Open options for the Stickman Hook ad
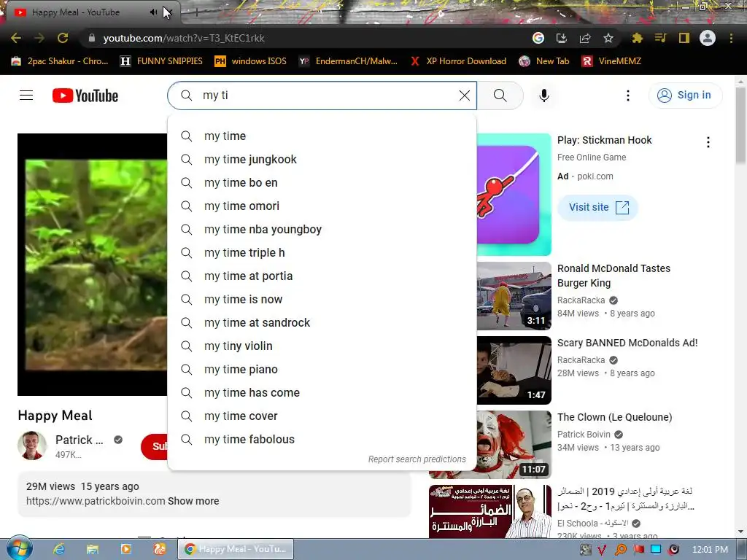The image size is (747, 560). coord(708,142)
